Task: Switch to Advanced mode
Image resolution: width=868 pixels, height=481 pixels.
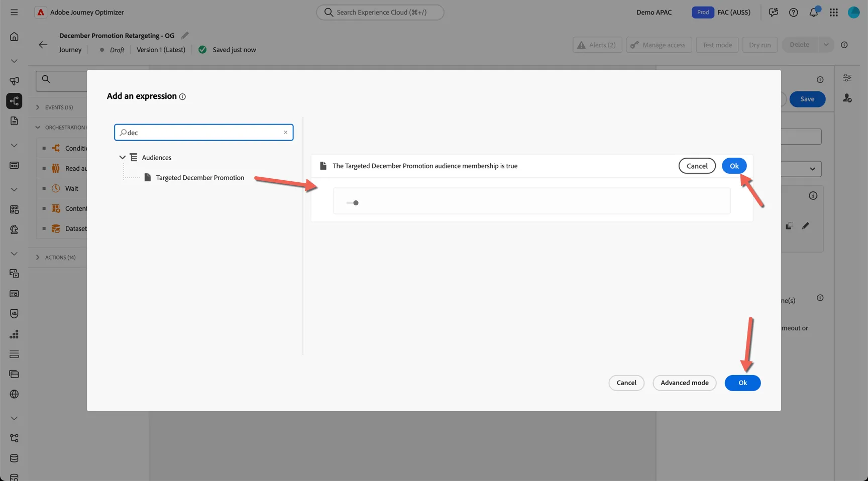Action: coord(684,383)
